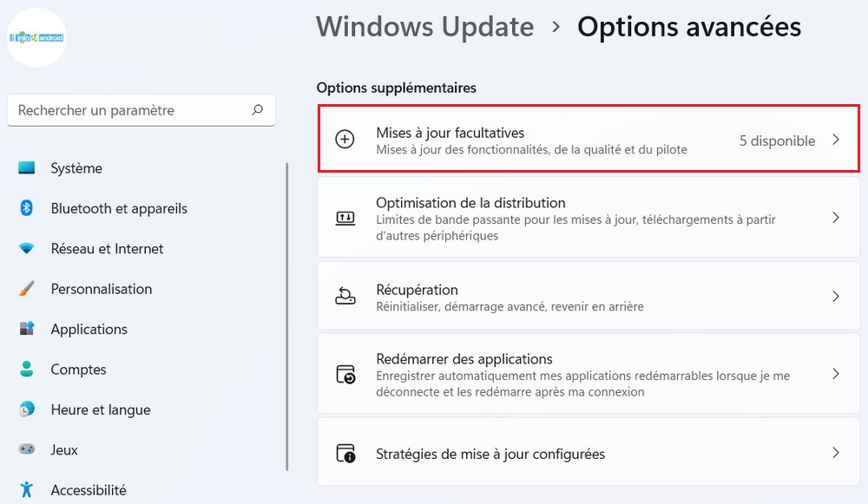Click the Rechercher un paramètre field
This screenshot has width=868, height=504.
point(130,110)
